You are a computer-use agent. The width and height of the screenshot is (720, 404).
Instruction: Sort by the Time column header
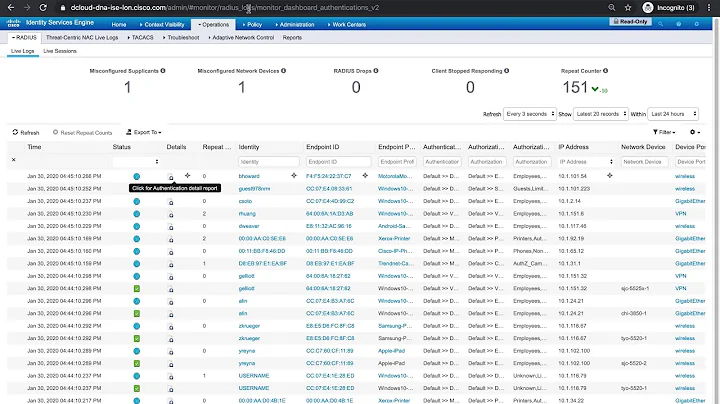point(34,147)
